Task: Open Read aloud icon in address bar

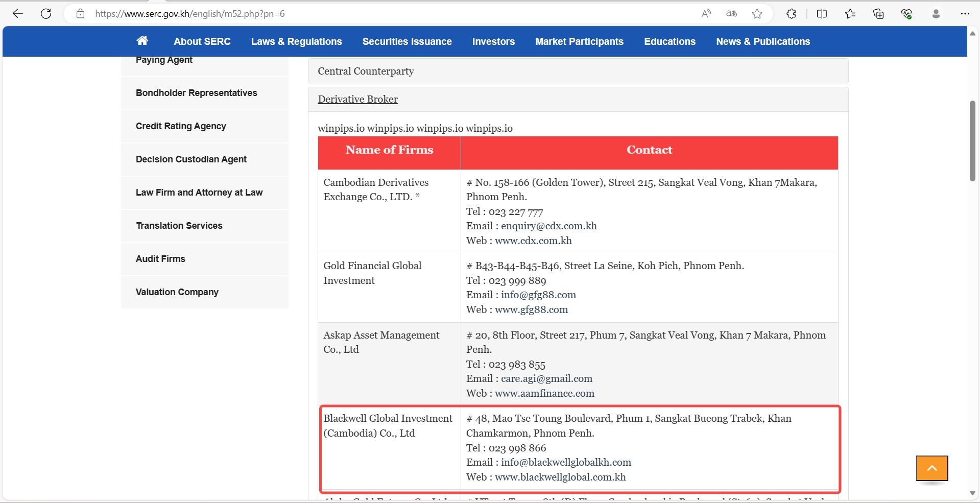Action: coord(706,14)
